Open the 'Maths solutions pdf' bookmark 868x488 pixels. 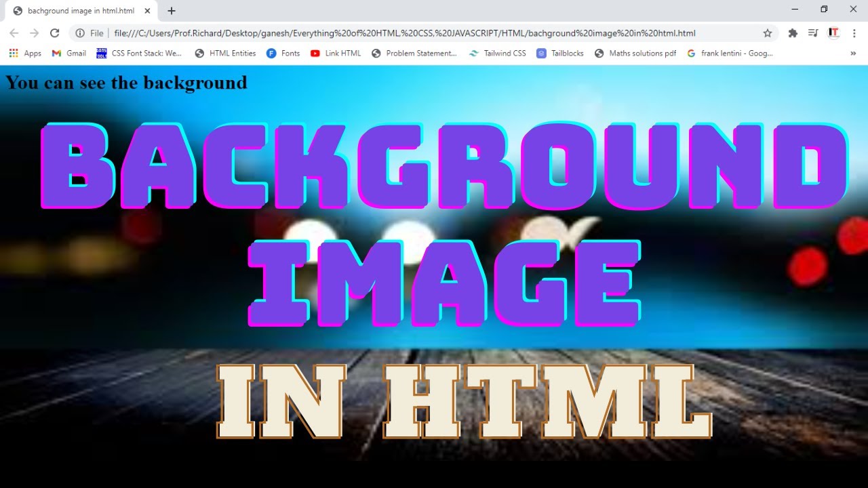(635, 53)
